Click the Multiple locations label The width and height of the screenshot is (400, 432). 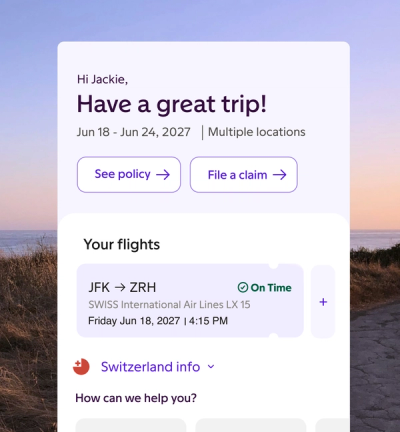tap(257, 132)
